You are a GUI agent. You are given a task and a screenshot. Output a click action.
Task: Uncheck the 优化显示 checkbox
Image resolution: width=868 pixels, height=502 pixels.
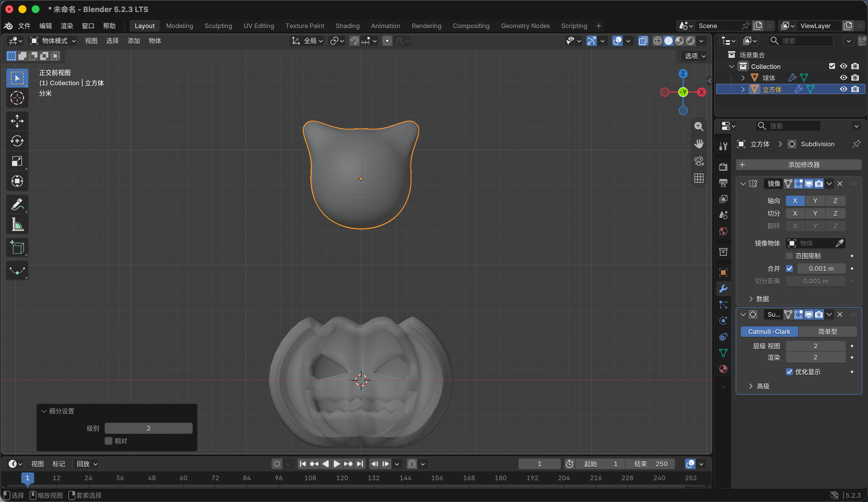click(x=789, y=372)
